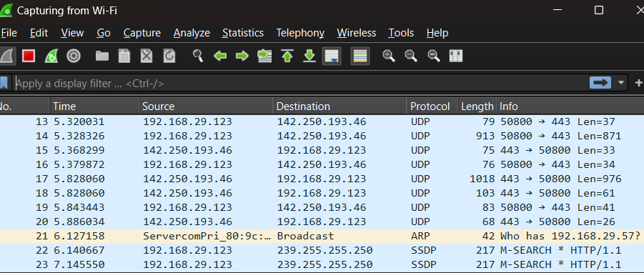Click the start capture shark fin icon
Image resolution: width=644 pixels, height=273 pixels.
pyautogui.click(x=7, y=56)
